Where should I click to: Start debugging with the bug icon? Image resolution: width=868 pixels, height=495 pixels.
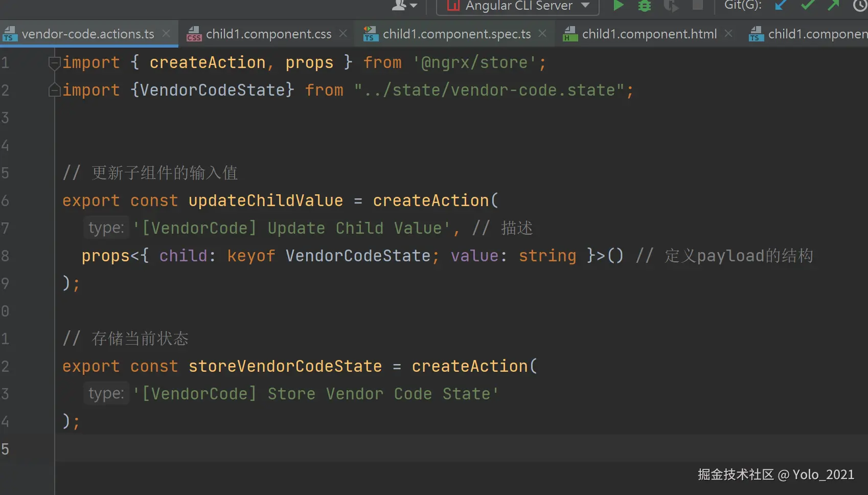(645, 6)
